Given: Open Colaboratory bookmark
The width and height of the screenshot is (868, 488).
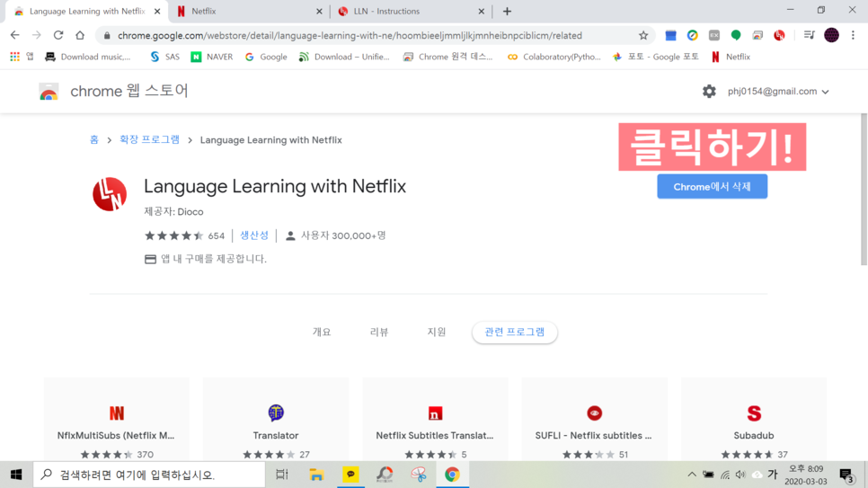Looking at the screenshot, I should click(x=554, y=57).
